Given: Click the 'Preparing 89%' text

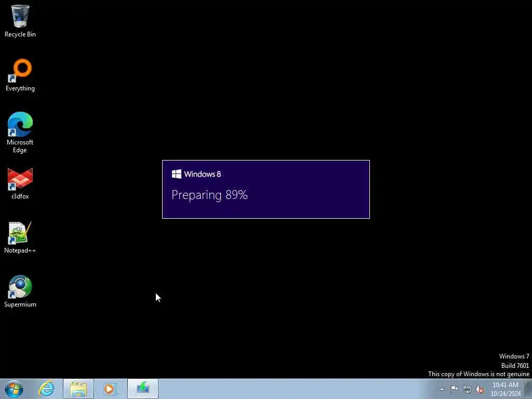Looking at the screenshot, I should (210, 195).
